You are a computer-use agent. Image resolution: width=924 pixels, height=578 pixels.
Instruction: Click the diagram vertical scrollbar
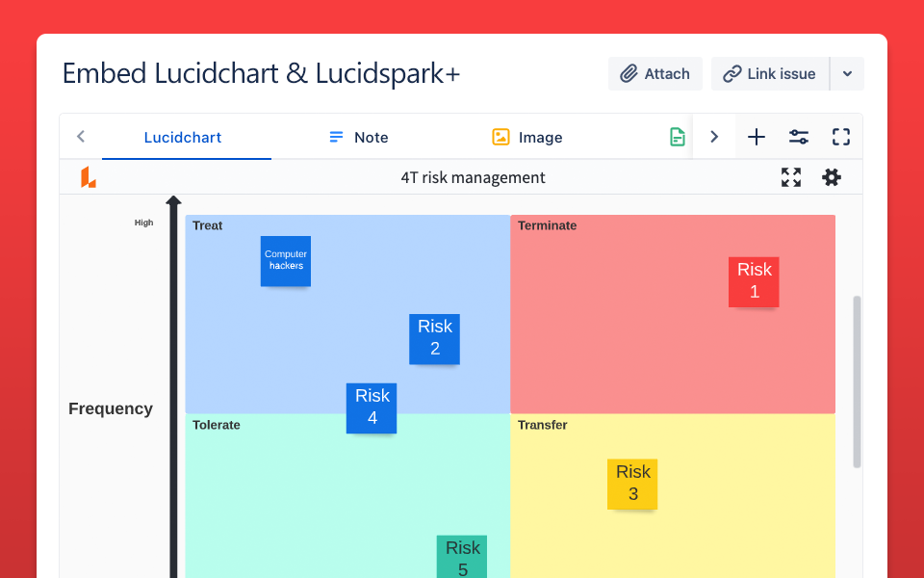pos(857,381)
